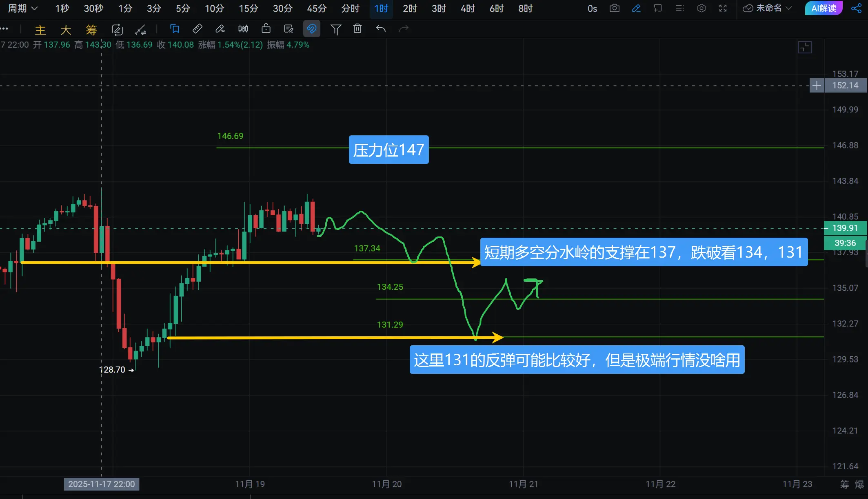Enter fullscreen with the expand arrows icon

[723, 8]
